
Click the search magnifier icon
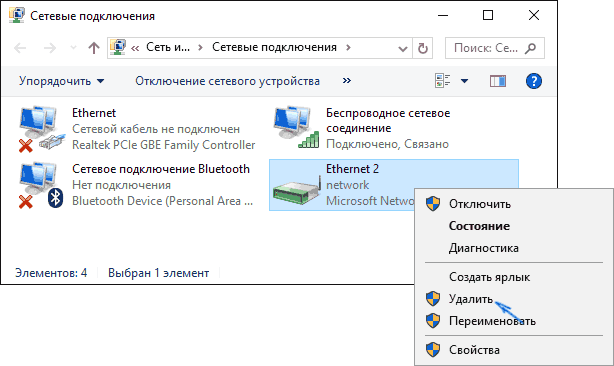(531, 48)
